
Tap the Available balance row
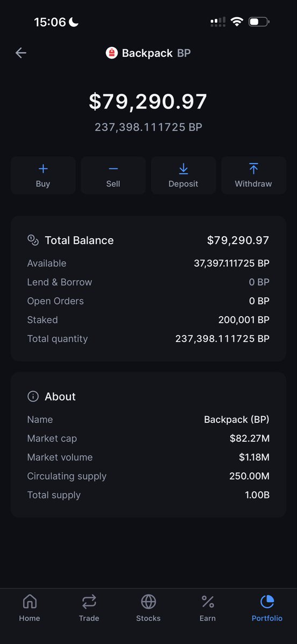coord(148,264)
